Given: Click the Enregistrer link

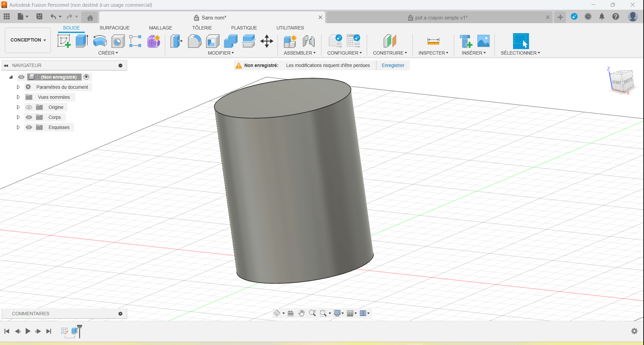Looking at the screenshot, I should click(x=393, y=65).
